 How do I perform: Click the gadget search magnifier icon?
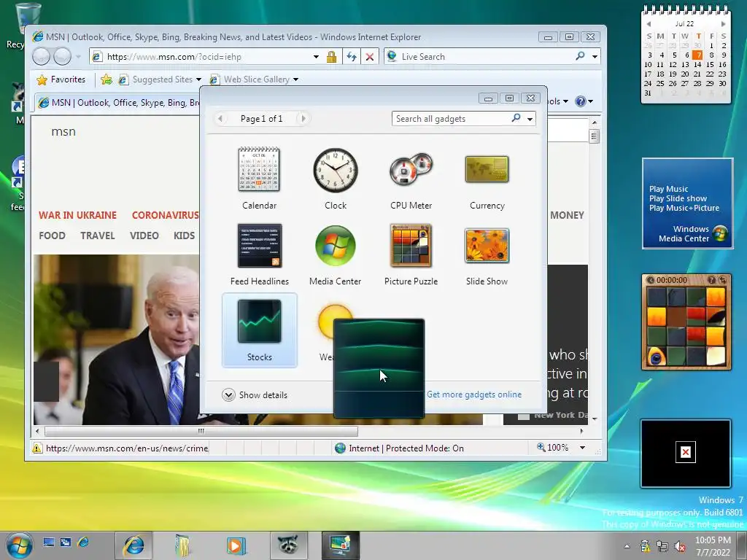(x=516, y=118)
